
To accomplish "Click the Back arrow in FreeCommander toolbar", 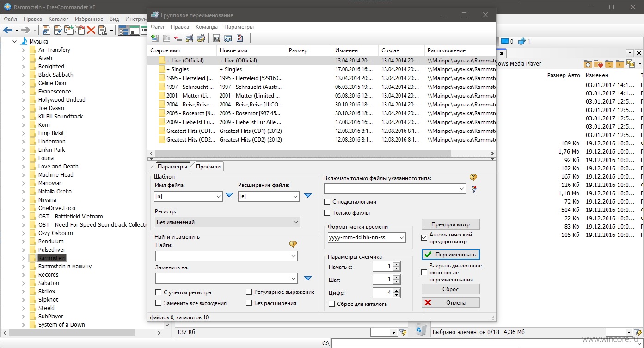I will point(8,31).
